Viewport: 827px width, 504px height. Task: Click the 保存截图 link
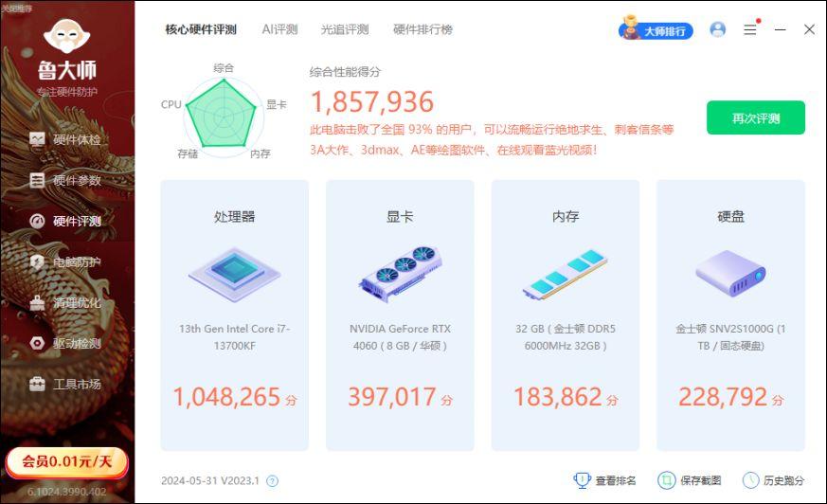pyautogui.click(x=700, y=481)
